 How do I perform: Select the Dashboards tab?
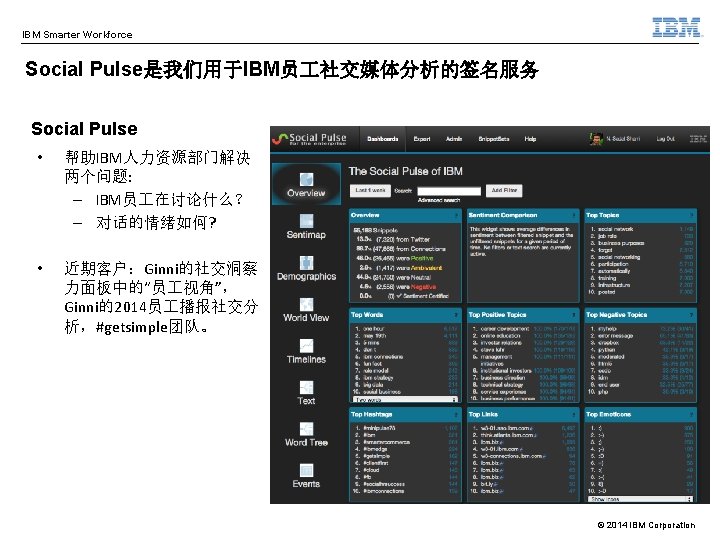(382, 139)
